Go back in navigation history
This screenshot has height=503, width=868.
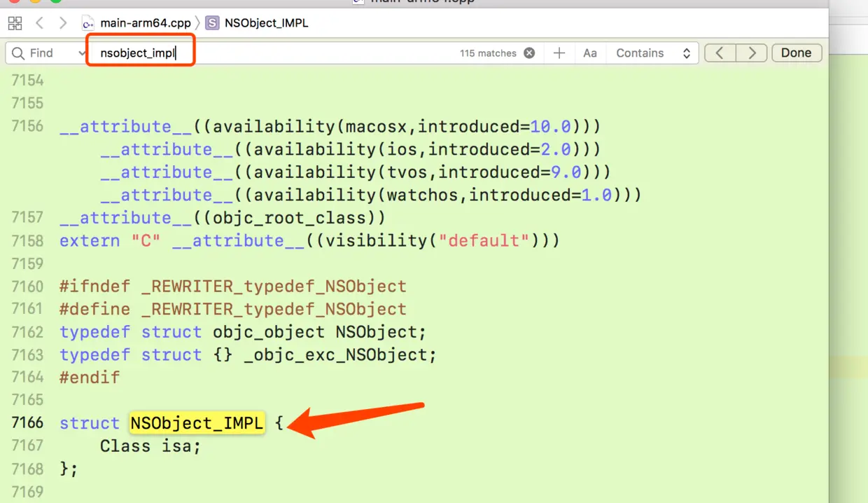click(x=40, y=23)
